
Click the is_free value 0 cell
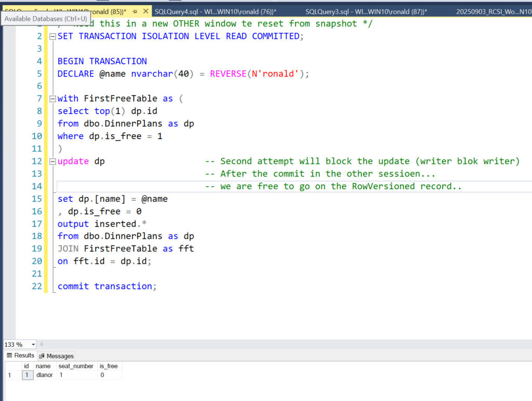coord(109,375)
